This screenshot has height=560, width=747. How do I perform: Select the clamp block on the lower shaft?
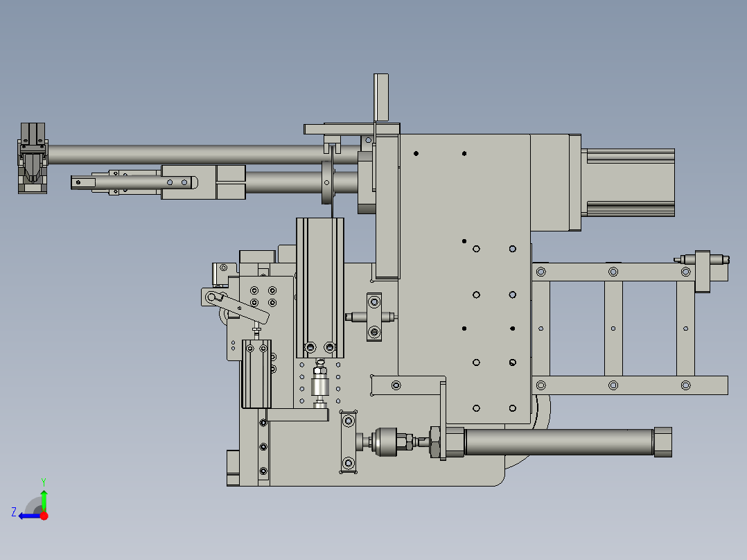[x=204, y=182]
